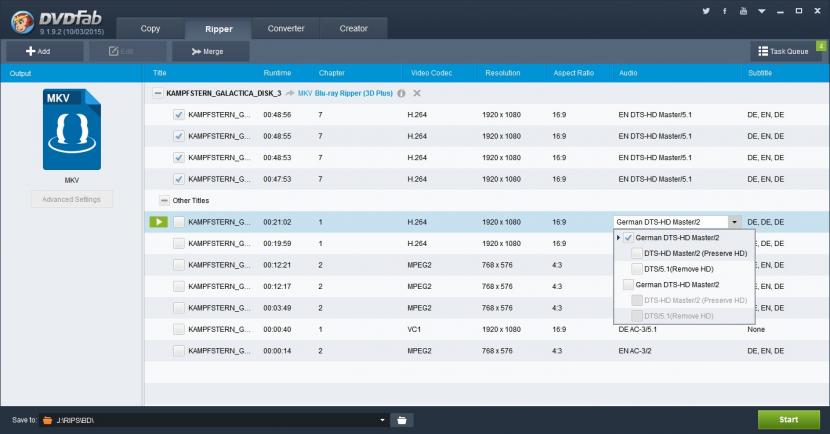Open the YouTube link icon
This screenshot has height=434, width=830.
click(x=743, y=11)
